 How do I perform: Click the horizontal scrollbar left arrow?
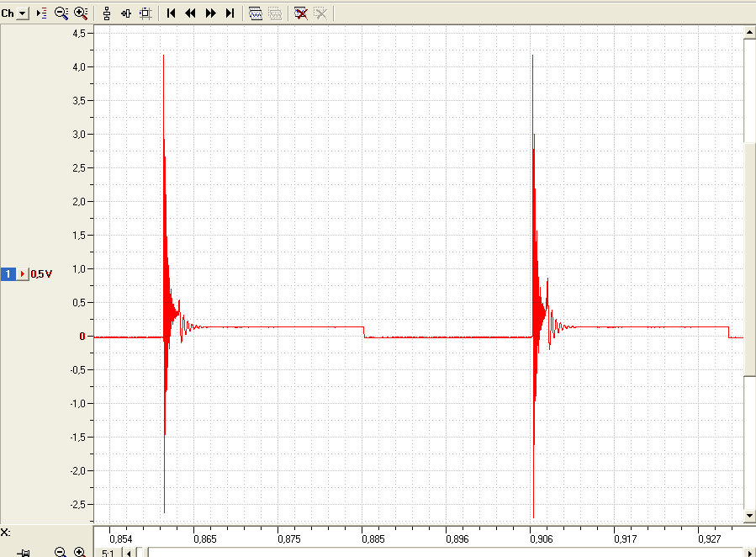129,553
